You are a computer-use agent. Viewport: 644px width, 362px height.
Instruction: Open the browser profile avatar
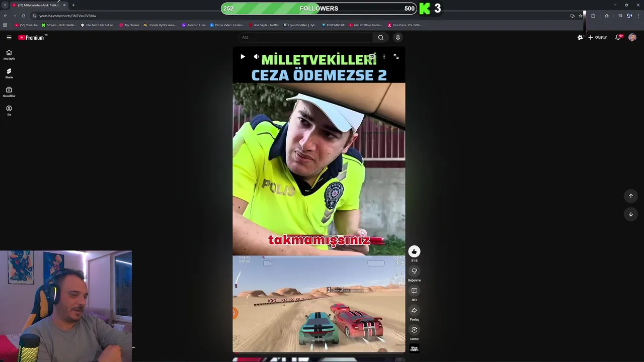pyautogui.click(x=629, y=16)
